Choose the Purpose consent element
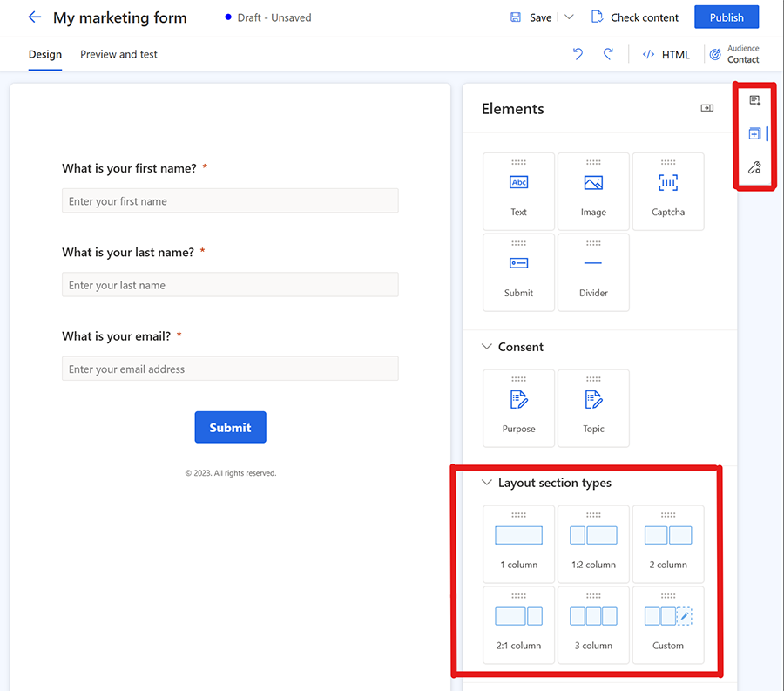Image resolution: width=784 pixels, height=691 pixels. pos(518,409)
